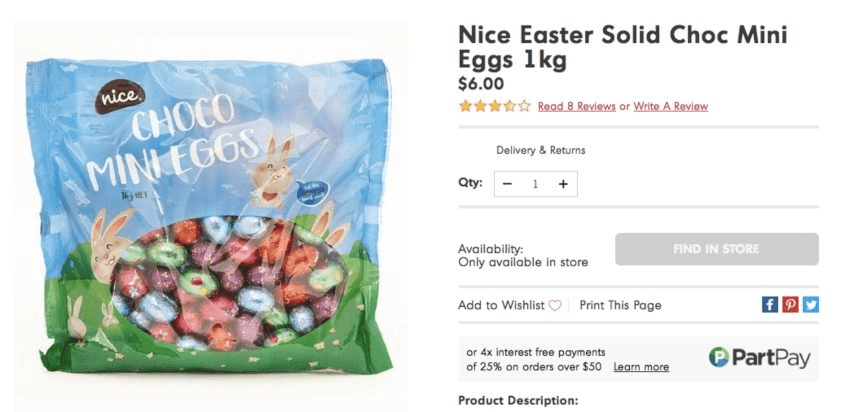
Task: Open the PartPay Learn more link
Action: (x=641, y=367)
